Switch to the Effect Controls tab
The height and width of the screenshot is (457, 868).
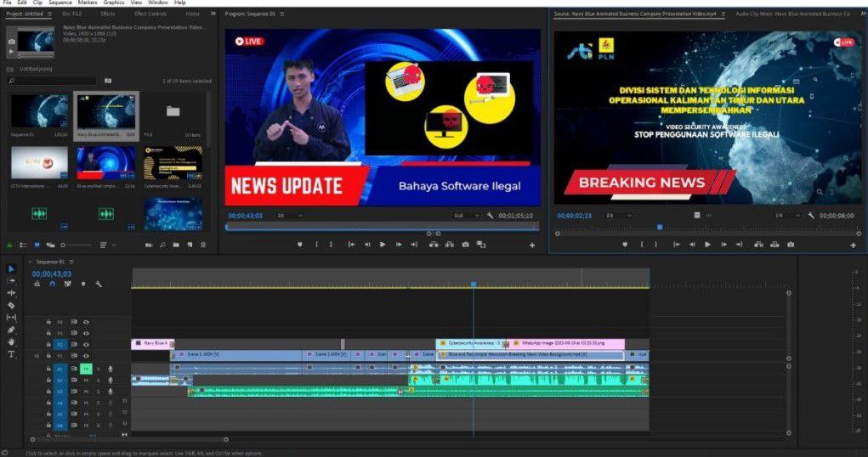click(x=150, y=14)
